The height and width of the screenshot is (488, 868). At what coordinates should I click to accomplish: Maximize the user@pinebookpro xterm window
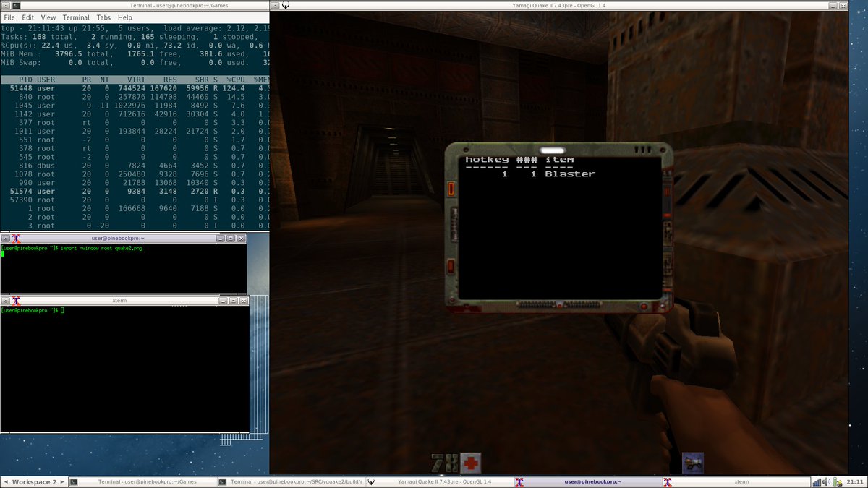(x=231, y=238)
